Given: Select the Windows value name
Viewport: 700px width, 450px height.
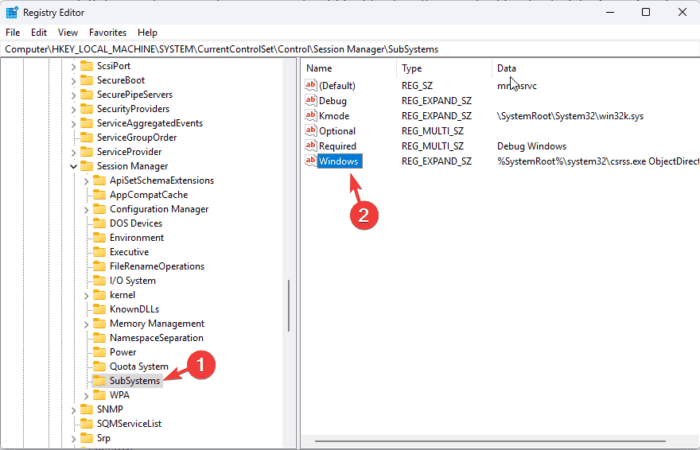Looking at the screenshot, I should [x=340, y=161].
